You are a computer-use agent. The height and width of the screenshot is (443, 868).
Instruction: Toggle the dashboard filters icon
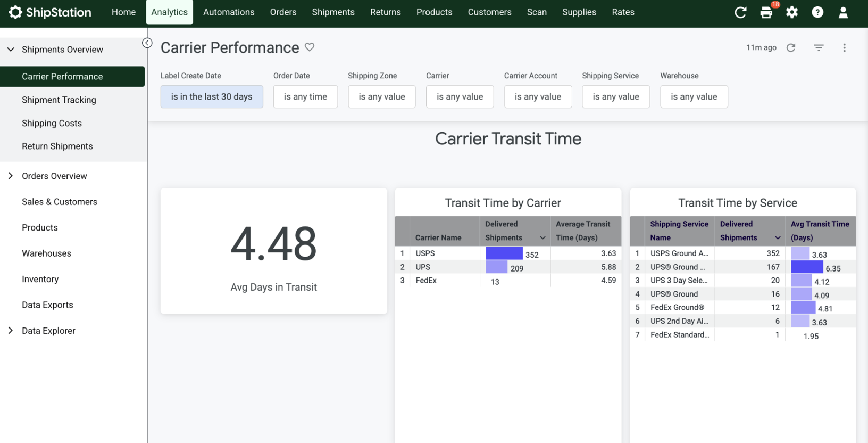[819, 47]
